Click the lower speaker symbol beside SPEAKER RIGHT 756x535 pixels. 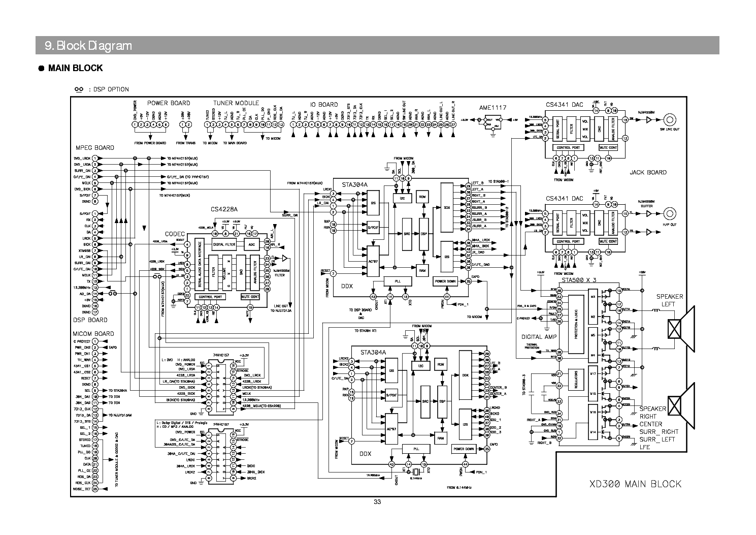pos(681,406)
